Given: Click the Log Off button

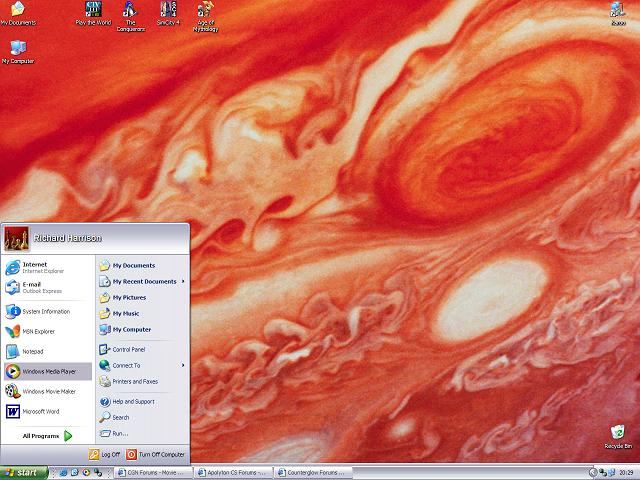Looking at the screenshot, I should pyautogui.click(x=105, y=454).
